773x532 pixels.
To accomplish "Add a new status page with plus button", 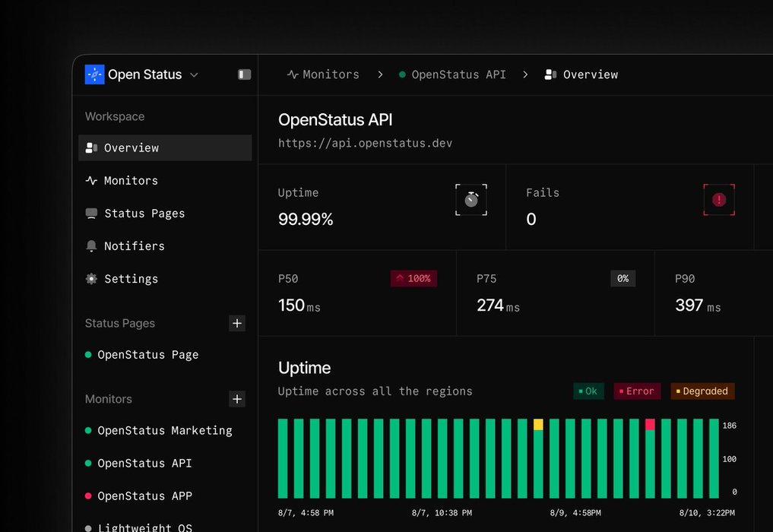I will [237, 323].
